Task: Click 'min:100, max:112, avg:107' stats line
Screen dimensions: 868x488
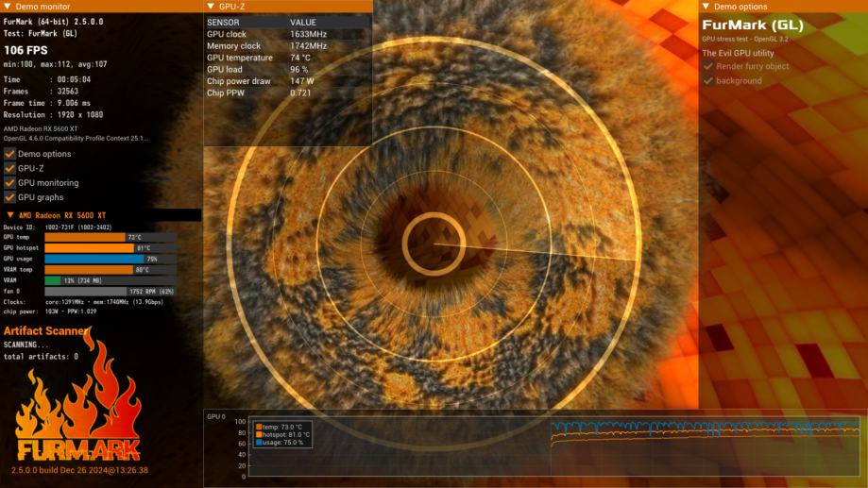Action: (x=56, y=64)
